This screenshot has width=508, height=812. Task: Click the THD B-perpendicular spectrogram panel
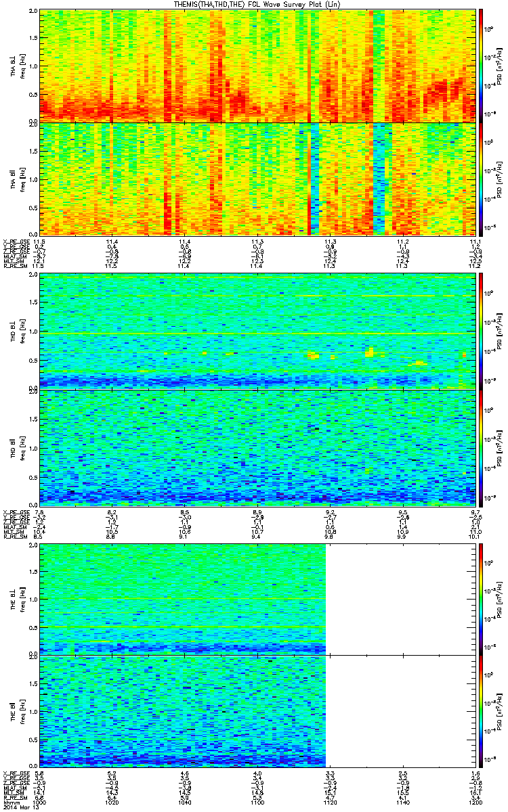[x=258, y=331]
